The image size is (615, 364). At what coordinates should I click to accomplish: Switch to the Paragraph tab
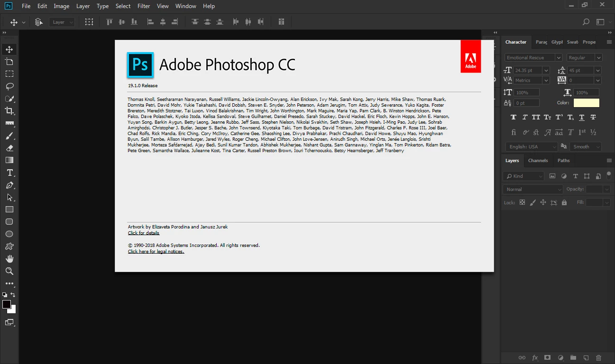click(541, 42)
